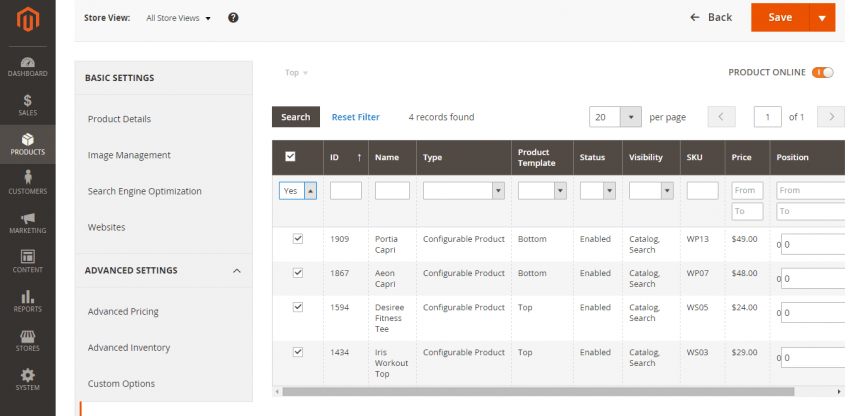Click the horizontal scrollbar of the grid
The image size is (850, 416).
538,391
